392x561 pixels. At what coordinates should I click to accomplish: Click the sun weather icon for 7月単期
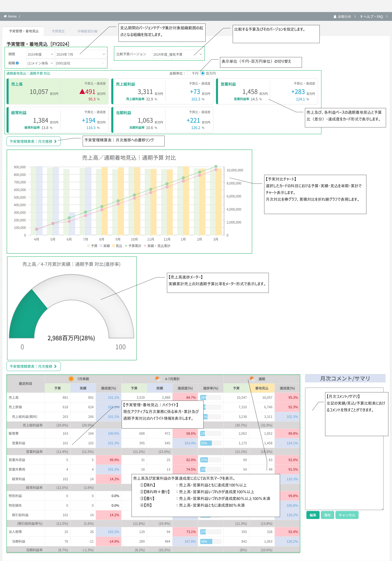pyautogui.click(x=71, y=379)
